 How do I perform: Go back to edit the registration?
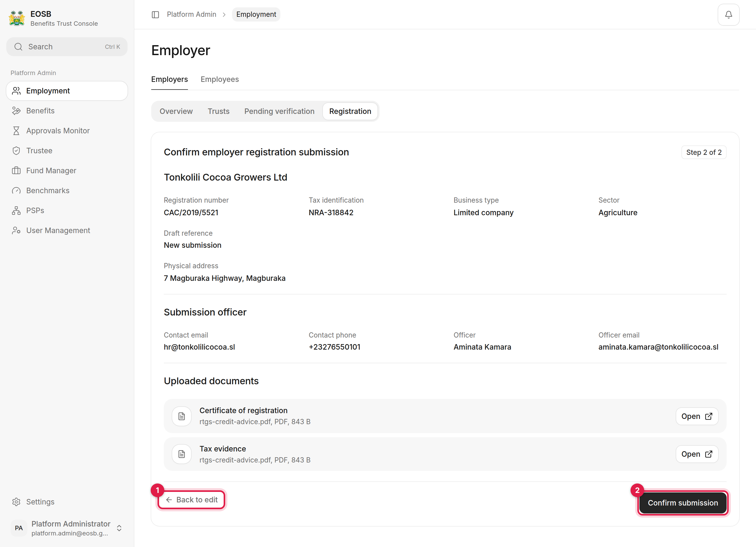pyautogui.click(x=192, y=500)
